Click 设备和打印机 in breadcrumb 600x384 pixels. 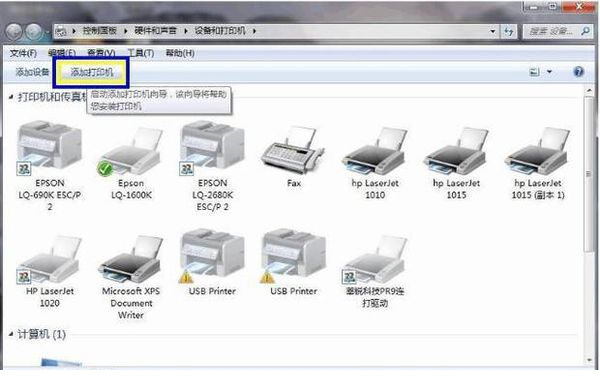click(x=220, y=31)
